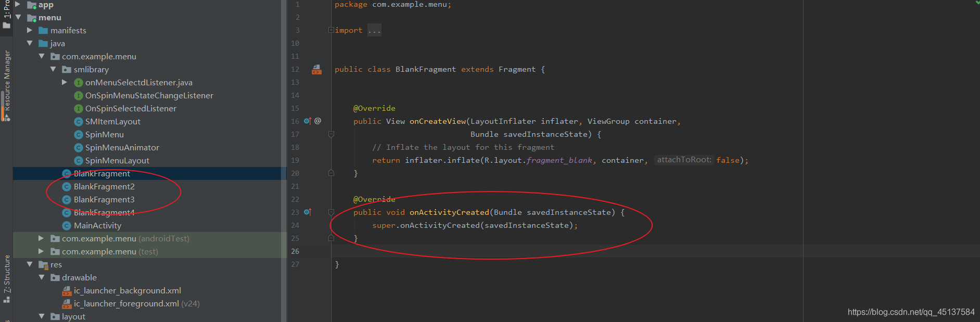Viewport: 980px width, 322px height.
Task: Click related XML file gutter icon line 12
Action: click(x=316, y=69)
